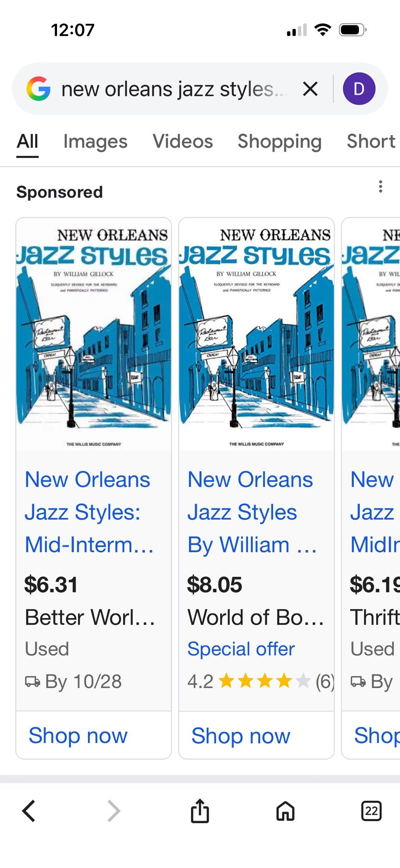The width and height of the screenshot is (400, 868).
Task: Clear the search query with X
Action: click(x=310, y=89)
